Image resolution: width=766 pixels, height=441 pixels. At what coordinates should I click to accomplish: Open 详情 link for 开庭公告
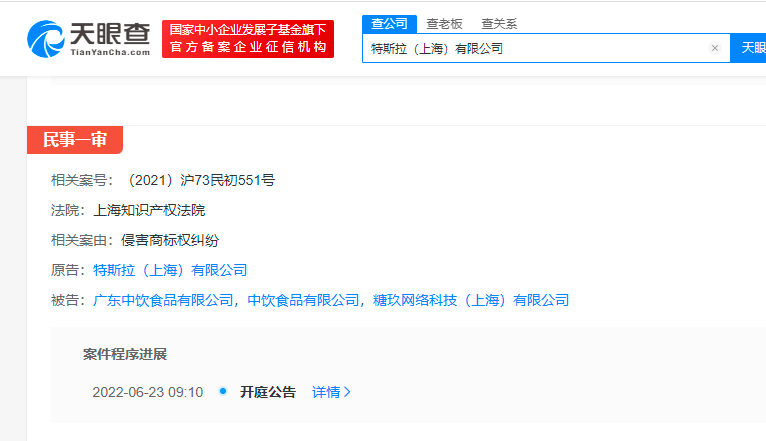[x=331, y=392]
